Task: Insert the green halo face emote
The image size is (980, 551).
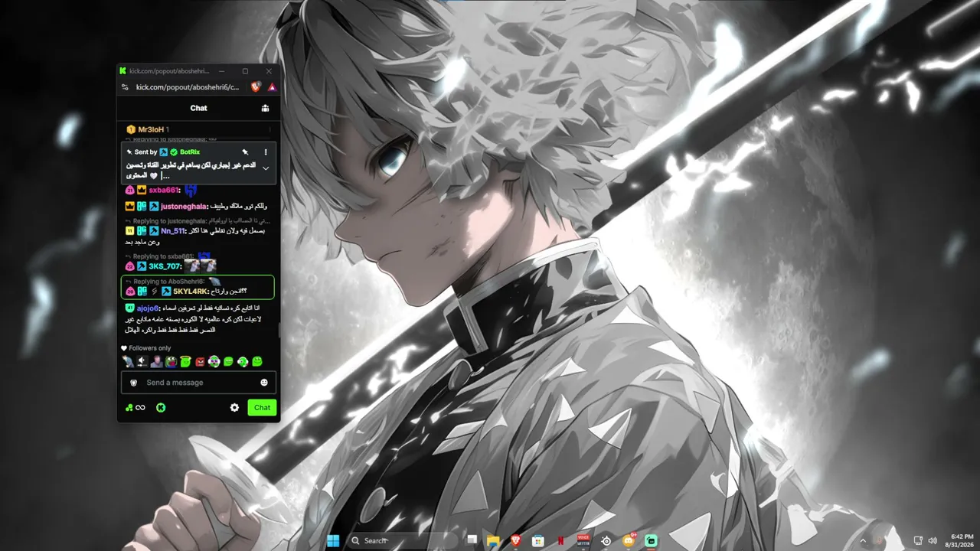Action: [185, 361]
